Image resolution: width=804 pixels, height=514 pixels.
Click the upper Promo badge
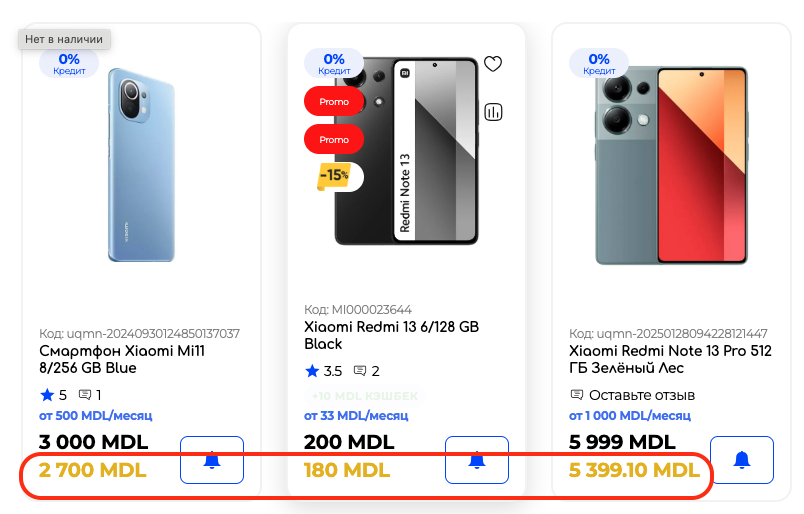[x=334, y=102]
